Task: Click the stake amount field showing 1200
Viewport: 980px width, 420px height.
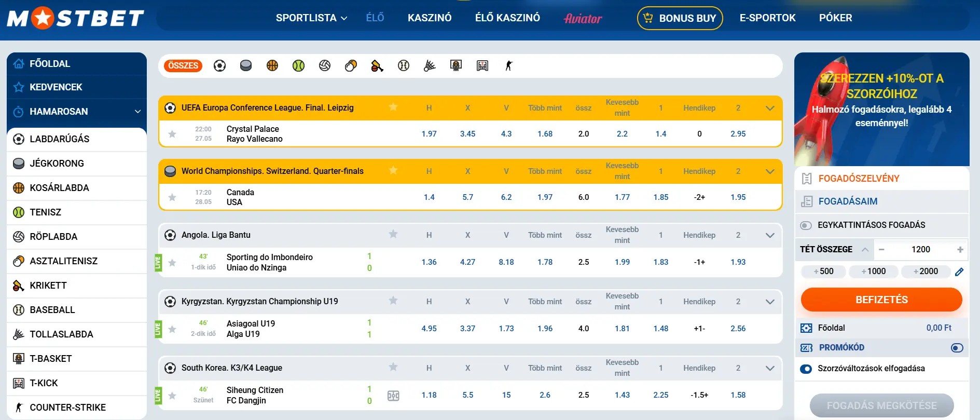Action: coord(921,250)
